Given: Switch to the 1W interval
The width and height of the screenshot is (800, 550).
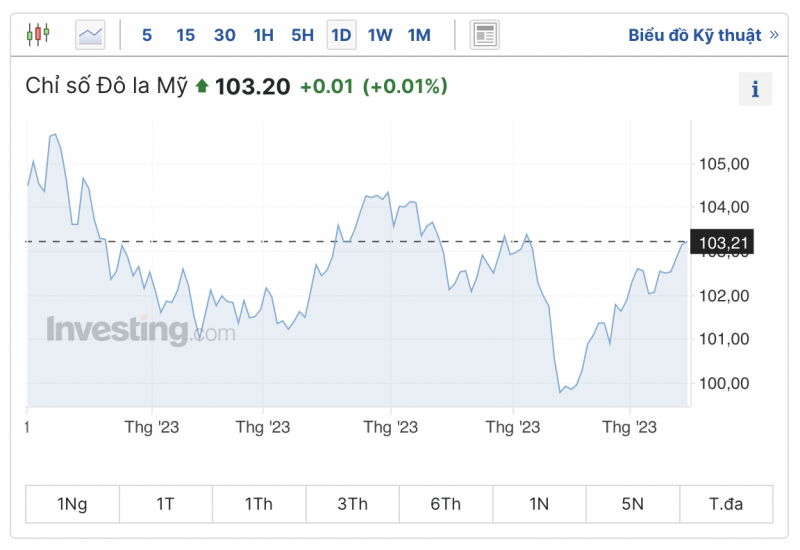Looking at the screenshot, I should click(380, 35).
